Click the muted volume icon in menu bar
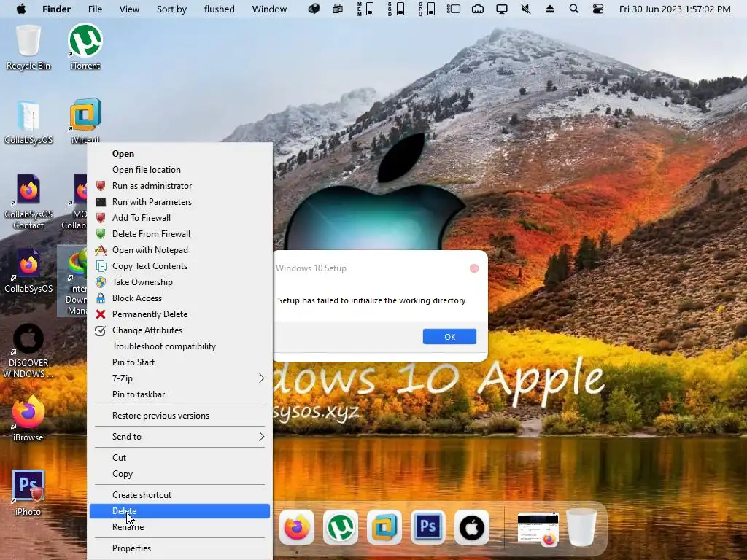747x560 pixels. tap(526, 9)
